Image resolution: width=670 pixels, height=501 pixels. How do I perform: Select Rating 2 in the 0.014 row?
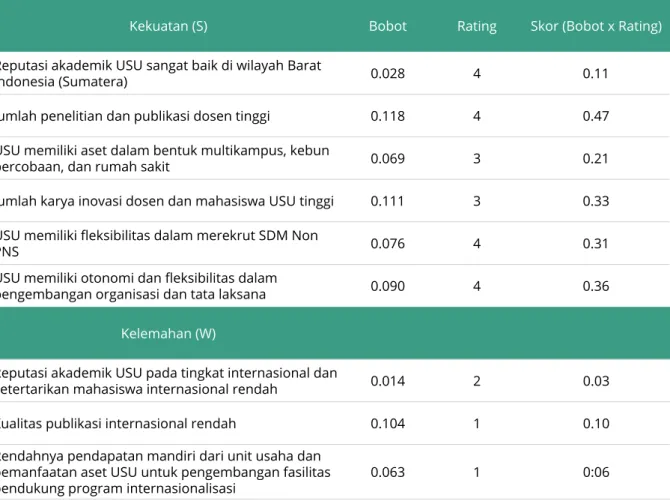[477, 381]
